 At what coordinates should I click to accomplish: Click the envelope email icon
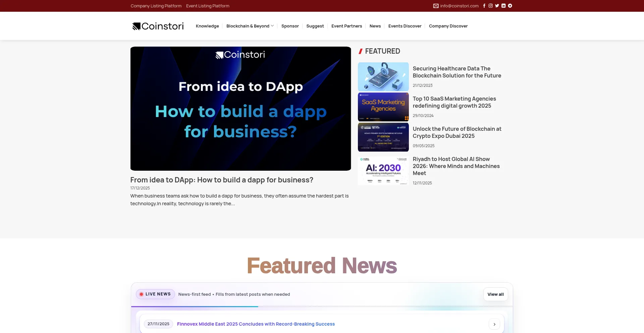coord(436,6)
